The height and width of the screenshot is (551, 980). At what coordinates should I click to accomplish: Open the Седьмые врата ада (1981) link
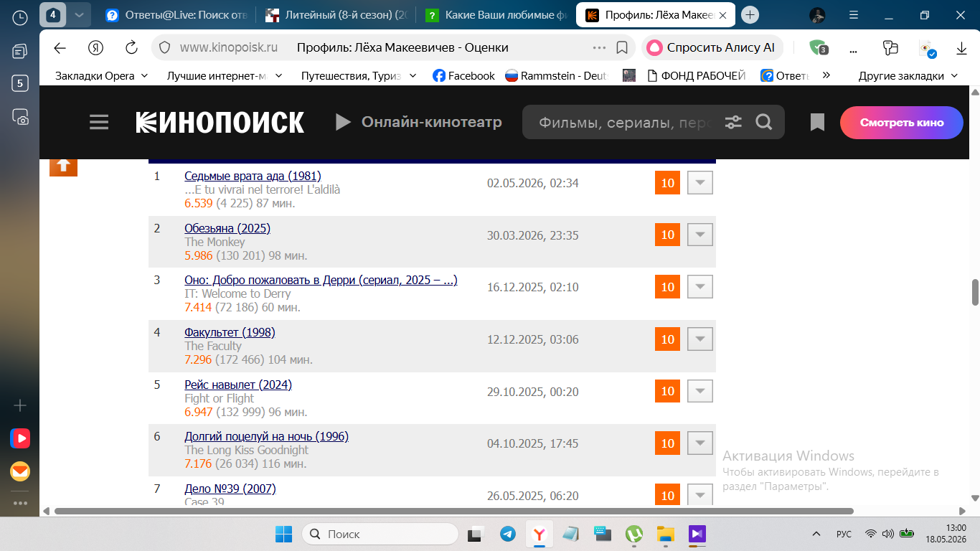click(x=253, y=176)
